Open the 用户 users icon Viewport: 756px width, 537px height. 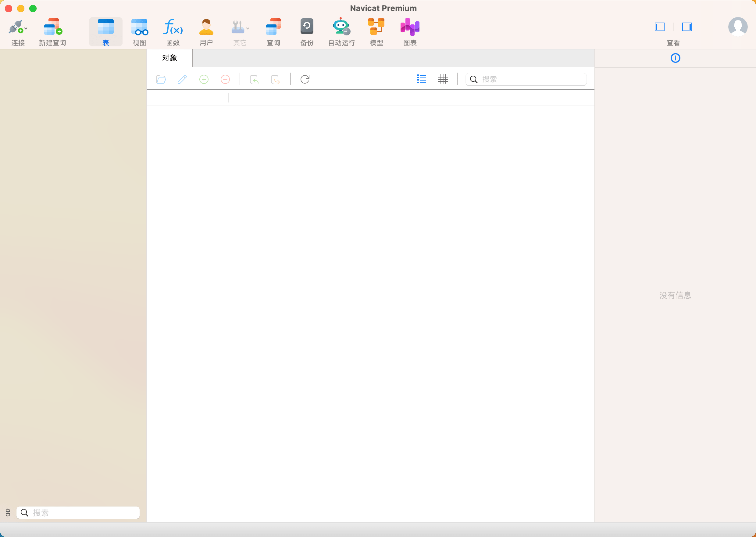coord(206,27)
